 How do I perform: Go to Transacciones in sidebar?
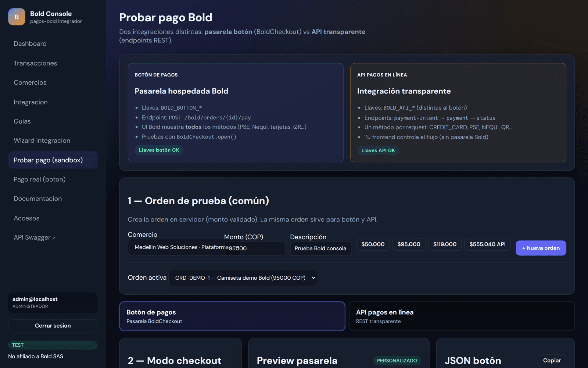coord(53,63)
